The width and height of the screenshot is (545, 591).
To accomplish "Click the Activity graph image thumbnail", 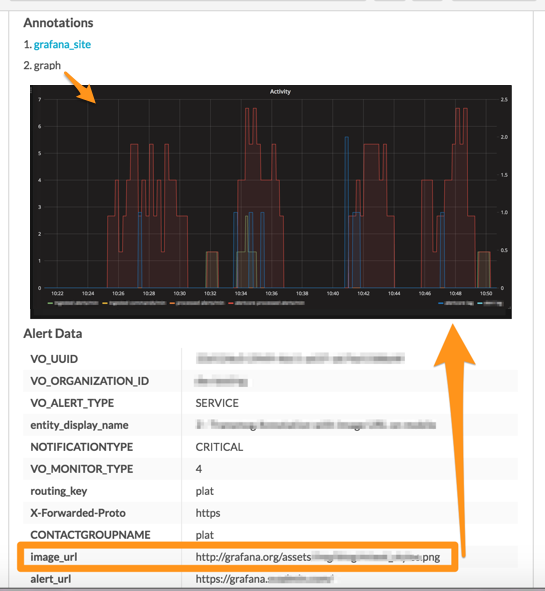I will point(271,202).
